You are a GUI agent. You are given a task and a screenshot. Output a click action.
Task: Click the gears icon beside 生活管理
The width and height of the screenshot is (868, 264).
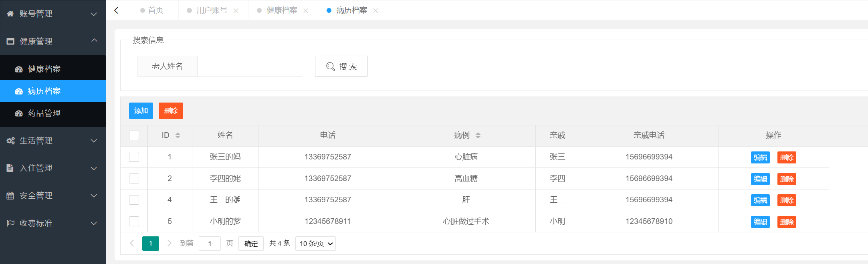(10, 141)
